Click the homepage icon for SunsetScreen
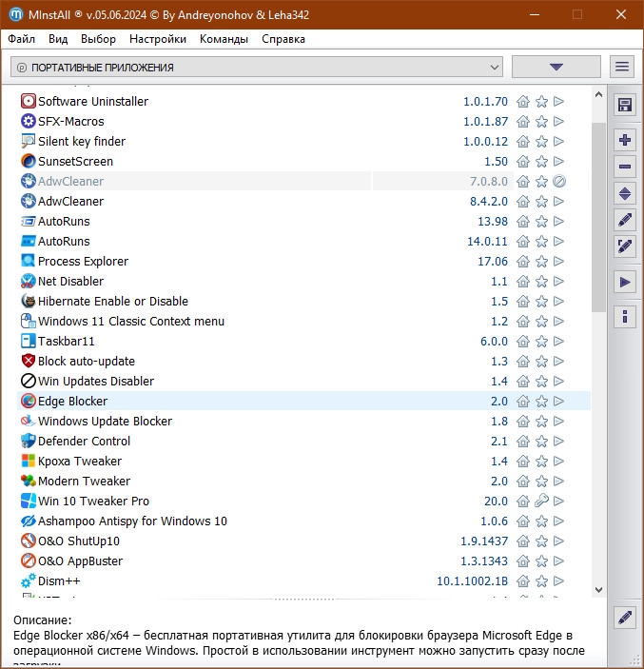The height and width of the screenshot is (669, 644). pyautogui.click(x=523, y=161)
